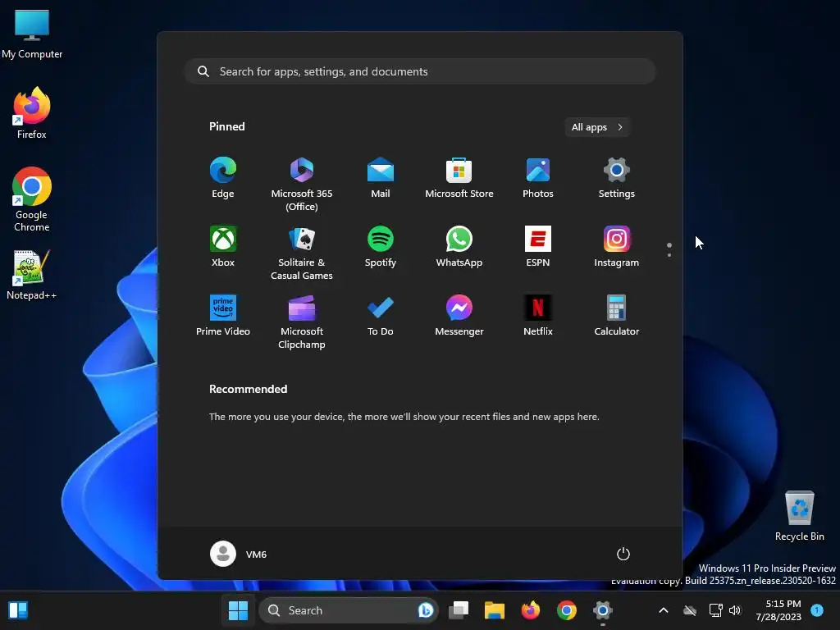Open the Edge pinned app
840x630 pixels.
click(223, 178)
